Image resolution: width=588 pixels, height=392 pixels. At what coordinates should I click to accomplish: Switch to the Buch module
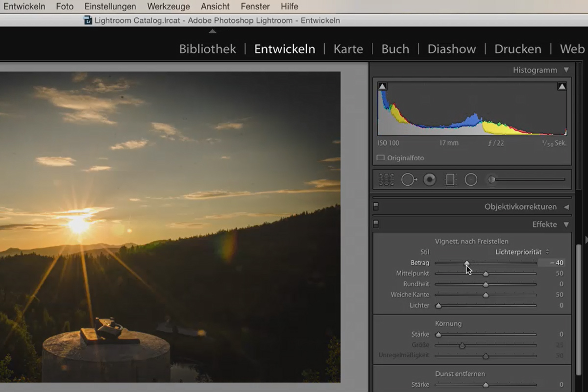395,49
